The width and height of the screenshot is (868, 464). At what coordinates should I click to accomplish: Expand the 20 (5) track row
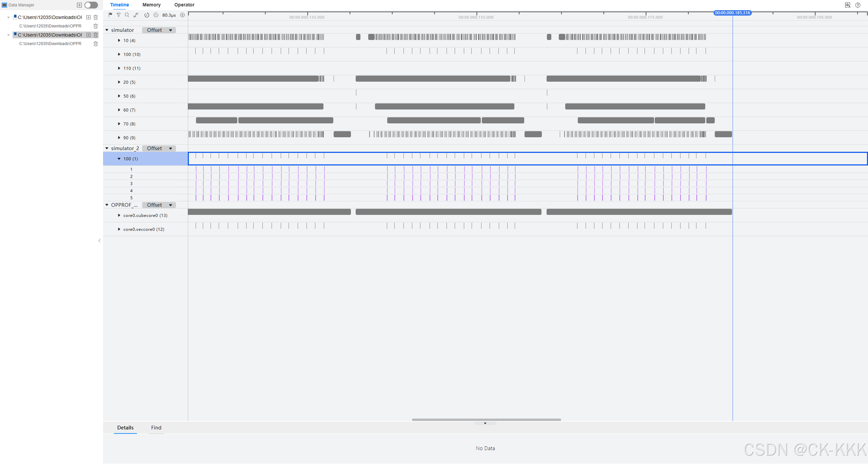119,82
